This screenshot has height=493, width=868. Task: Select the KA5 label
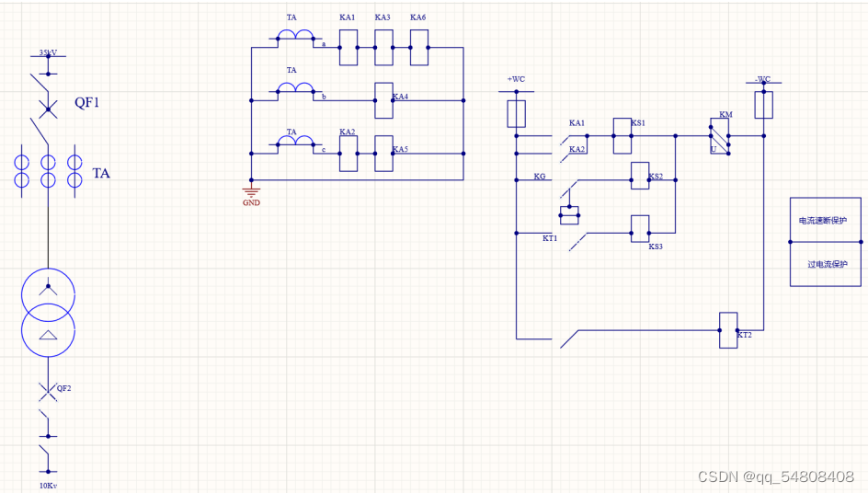(x=400, y=149)
